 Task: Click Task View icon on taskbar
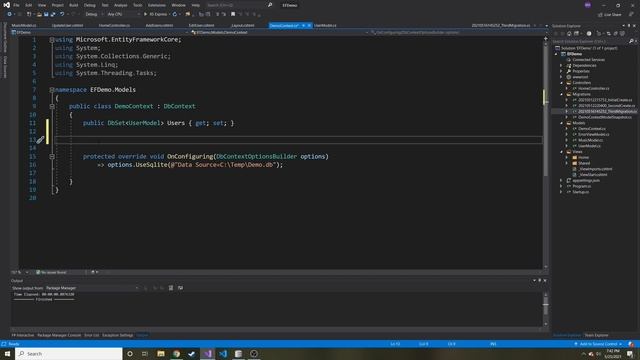point(145,353)
